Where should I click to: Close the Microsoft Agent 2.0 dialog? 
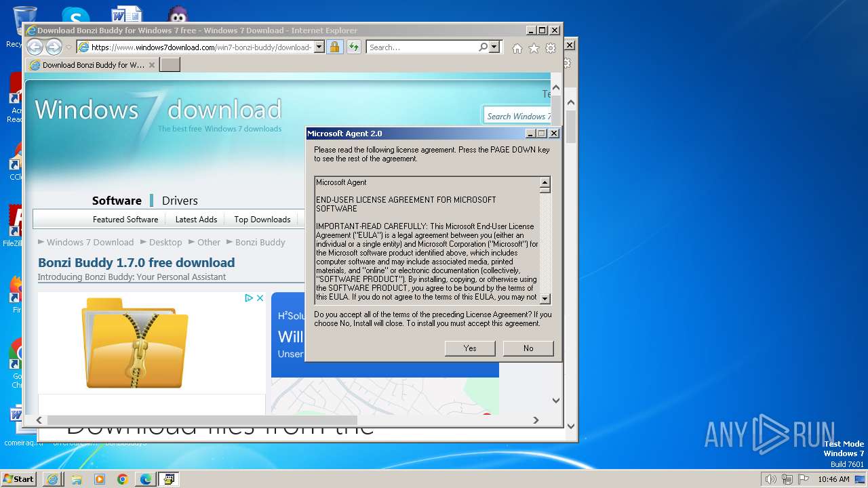554,134
